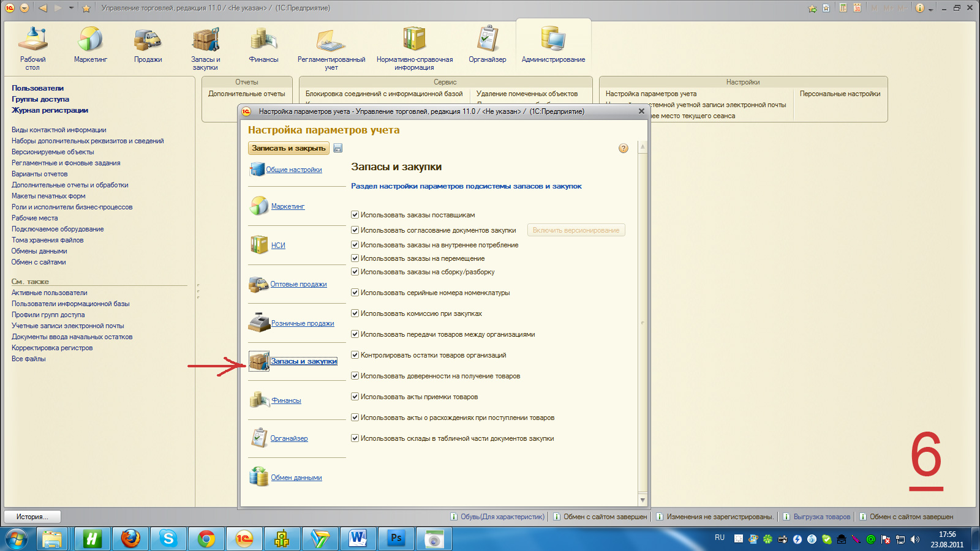980x551 pixels.
Task: Toggle Использовать согласование документов закупки checkbox
Action: (x=355, y=230)
